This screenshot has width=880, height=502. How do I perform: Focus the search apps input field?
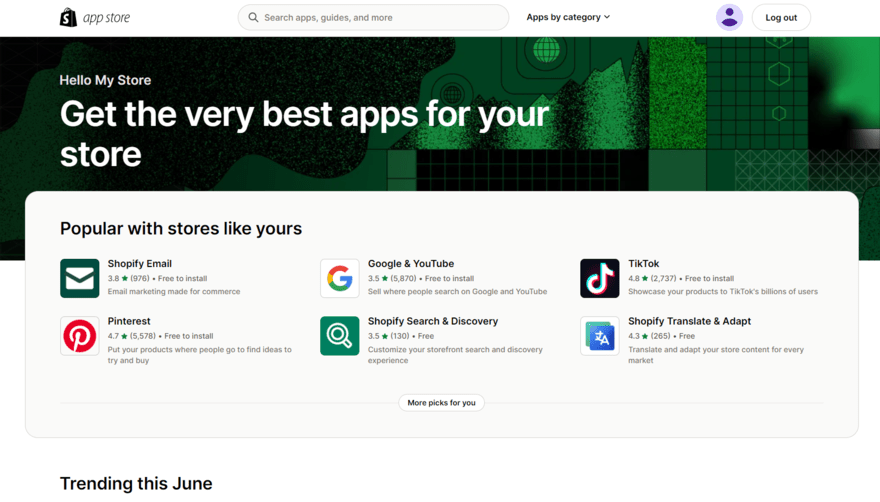point(373,17)
